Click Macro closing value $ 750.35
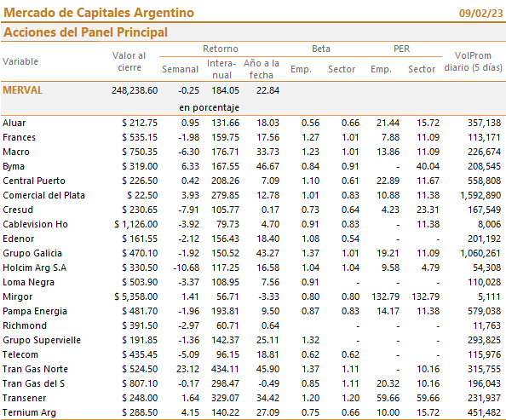Screen dimensions: 506x420 [x=140, y=152]
